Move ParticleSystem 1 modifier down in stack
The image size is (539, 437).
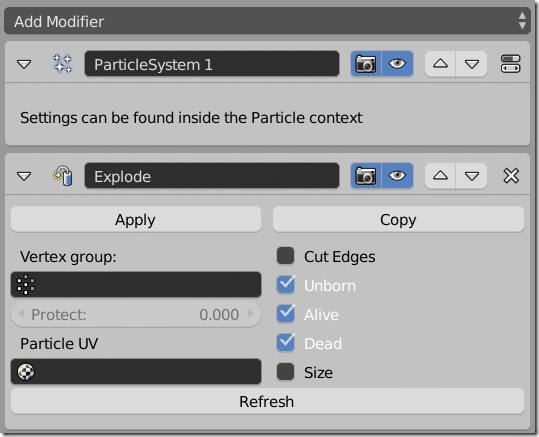pyautogui.click(x=472, y=64)
